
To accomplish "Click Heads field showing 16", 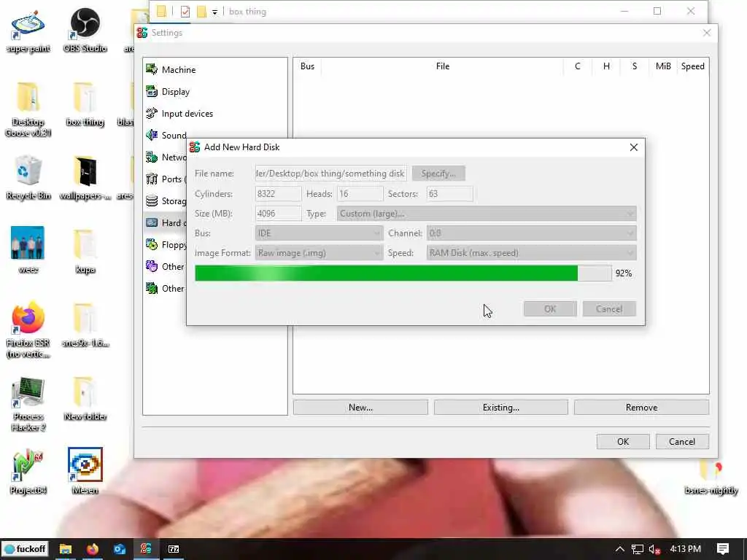I will pos(360,194).
